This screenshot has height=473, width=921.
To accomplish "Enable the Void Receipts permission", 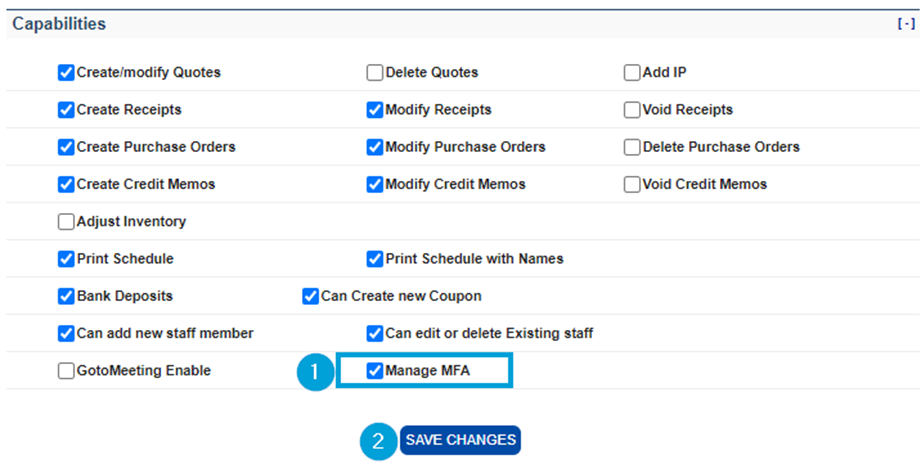I will point(632,109).
